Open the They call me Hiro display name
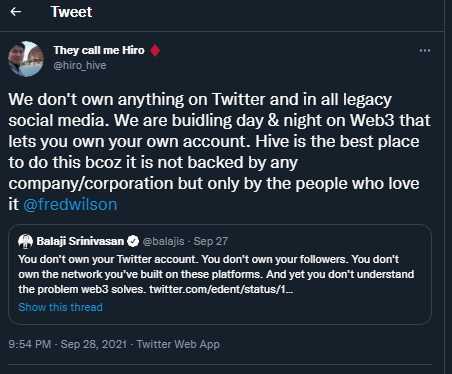 pos(99,50)
